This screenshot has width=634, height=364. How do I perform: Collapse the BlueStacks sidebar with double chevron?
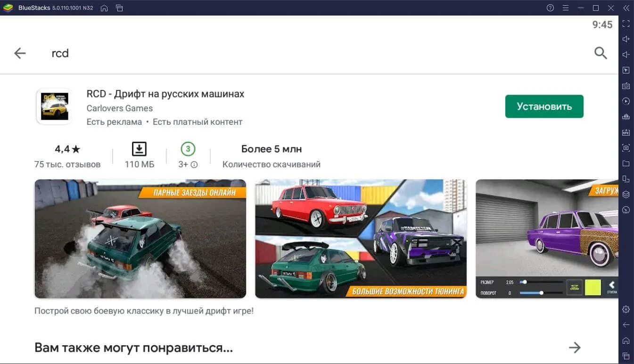click(x=626, y=8)
